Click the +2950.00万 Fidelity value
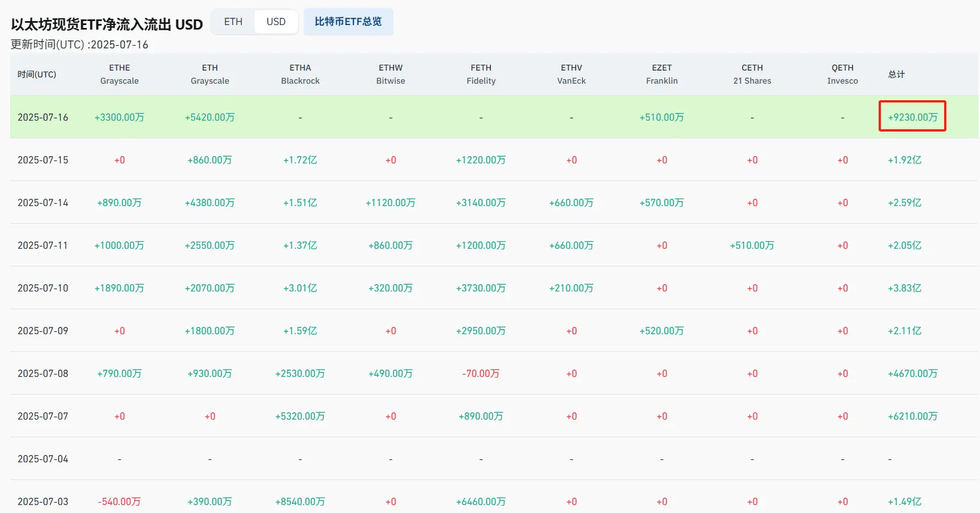980x513 pixels. 481,331
